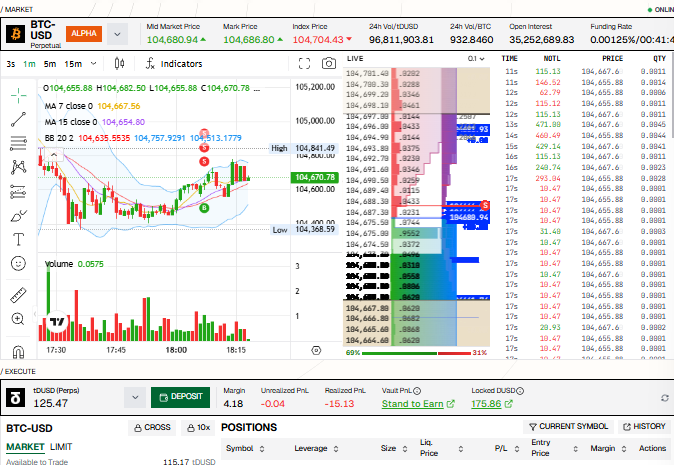Select the 1m timeframe

click(x=29, y=64)
